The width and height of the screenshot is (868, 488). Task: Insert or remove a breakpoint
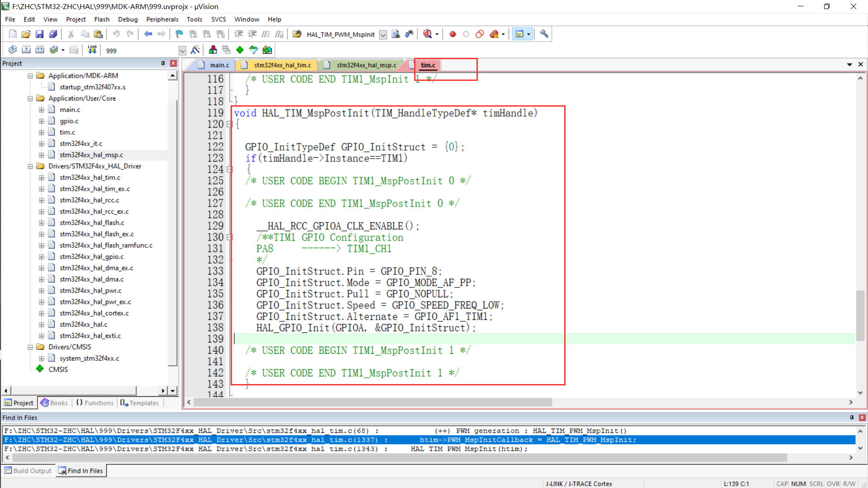(452, 34)
